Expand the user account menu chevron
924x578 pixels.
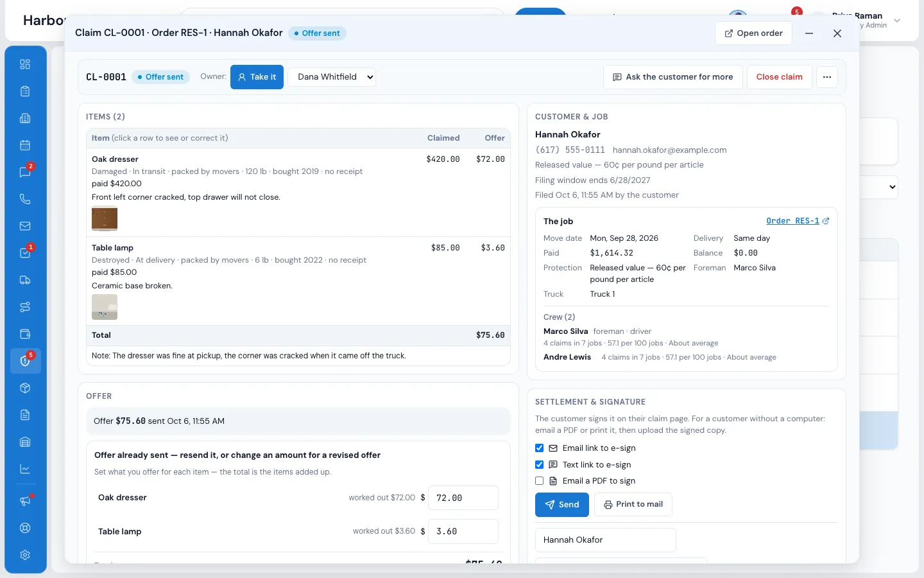[897, 21]
